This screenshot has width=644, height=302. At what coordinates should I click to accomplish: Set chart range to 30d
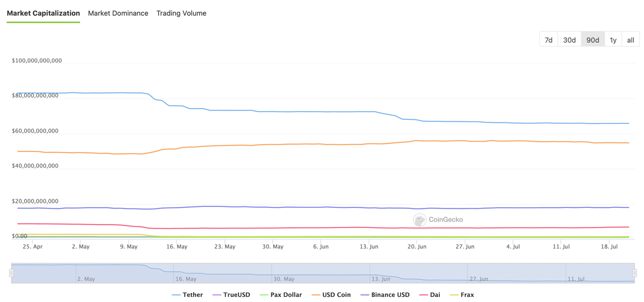click(x=569, y=40)
